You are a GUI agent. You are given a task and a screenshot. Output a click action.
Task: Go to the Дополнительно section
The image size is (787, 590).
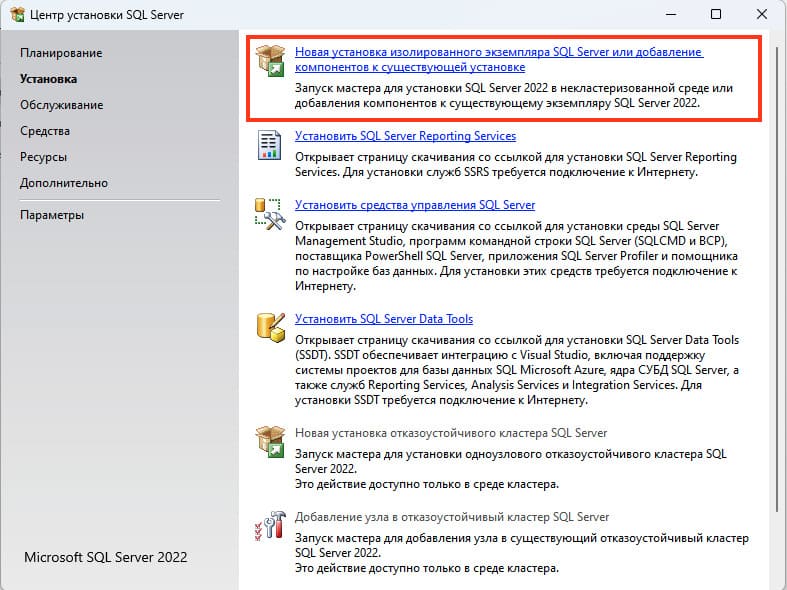pos(64,183)
